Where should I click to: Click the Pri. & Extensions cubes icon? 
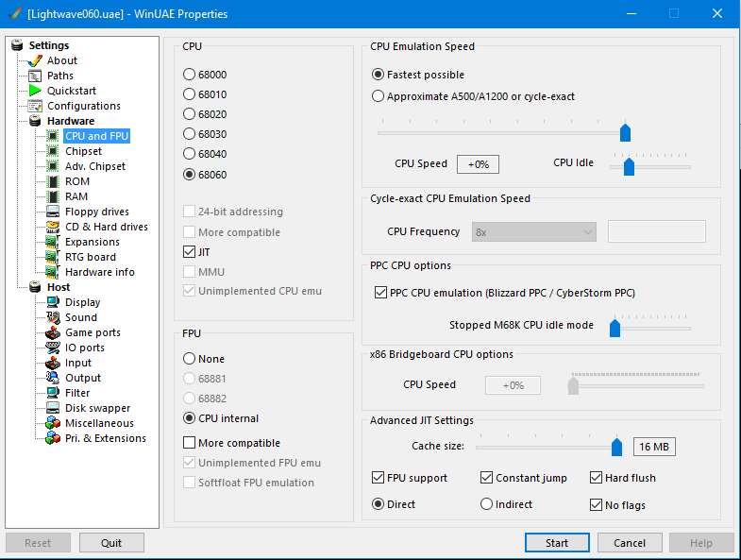53,438
